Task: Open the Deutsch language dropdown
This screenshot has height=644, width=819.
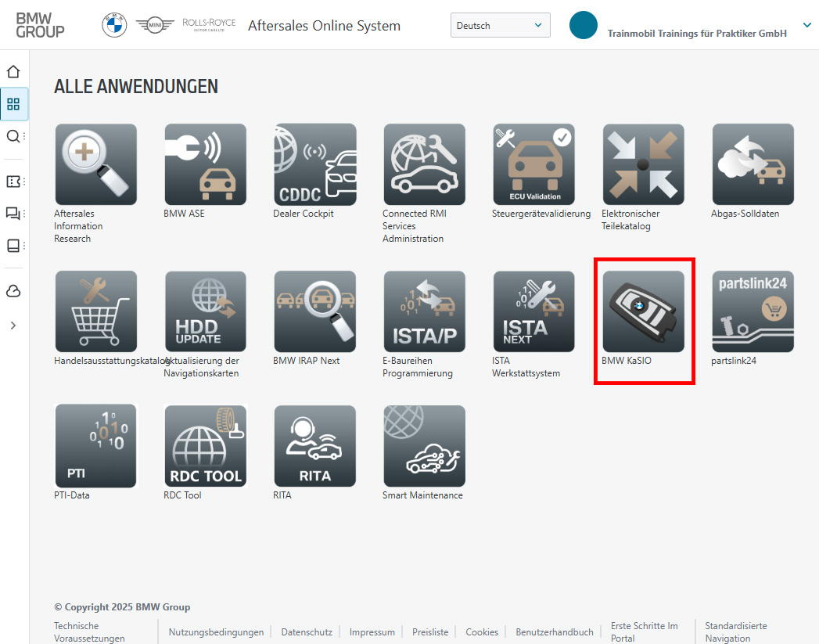Action: click(500, 25)
